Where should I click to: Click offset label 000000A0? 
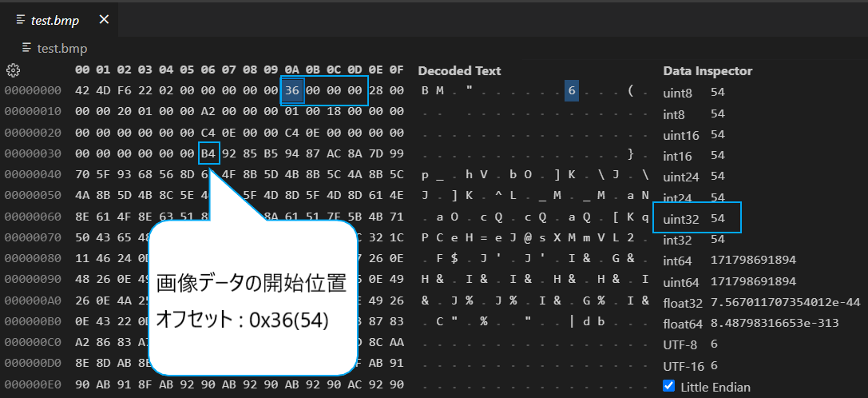(33, 301)
